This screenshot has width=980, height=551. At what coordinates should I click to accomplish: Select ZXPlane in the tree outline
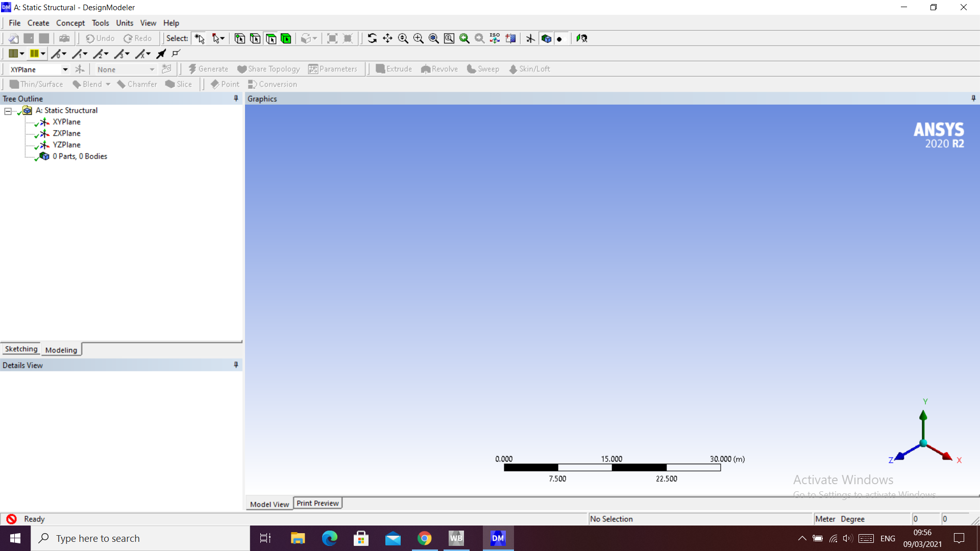[x=66, y=133]
